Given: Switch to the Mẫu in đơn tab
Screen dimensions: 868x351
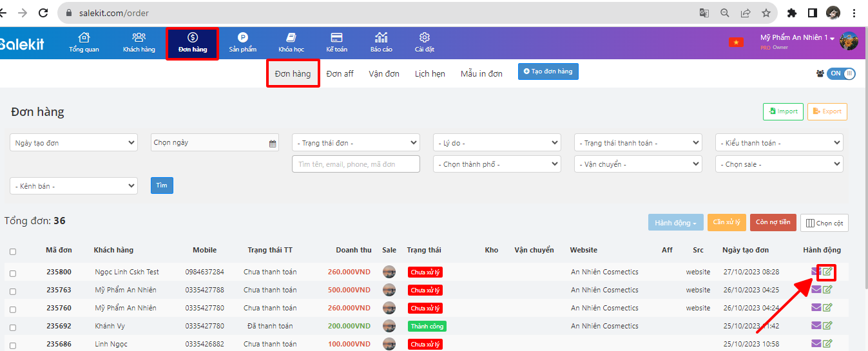Looking at the screenshot, I should coord(481,74).
